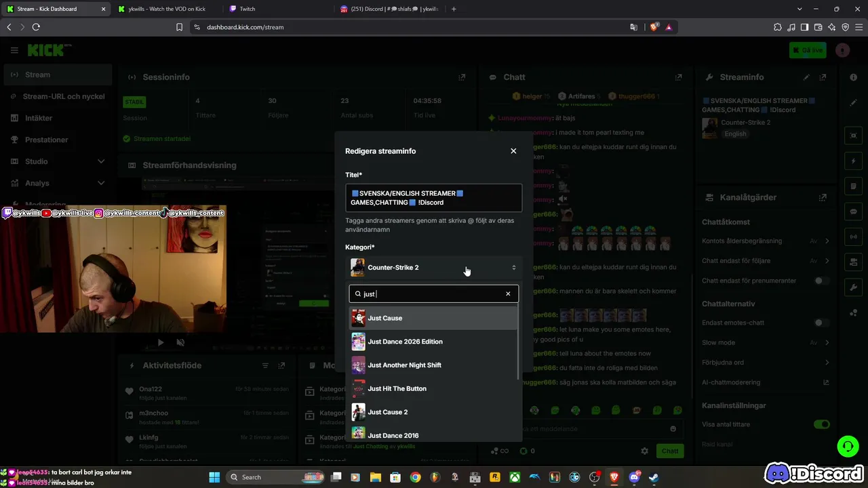Open Prestationer in the sidebar
This screenshot has width=868, height=488.
click(x=57, y=140)
